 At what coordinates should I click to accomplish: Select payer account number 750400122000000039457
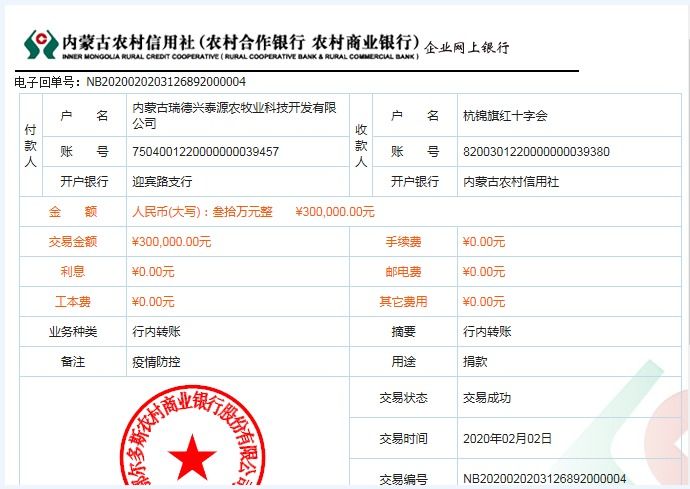click(205, 152)
